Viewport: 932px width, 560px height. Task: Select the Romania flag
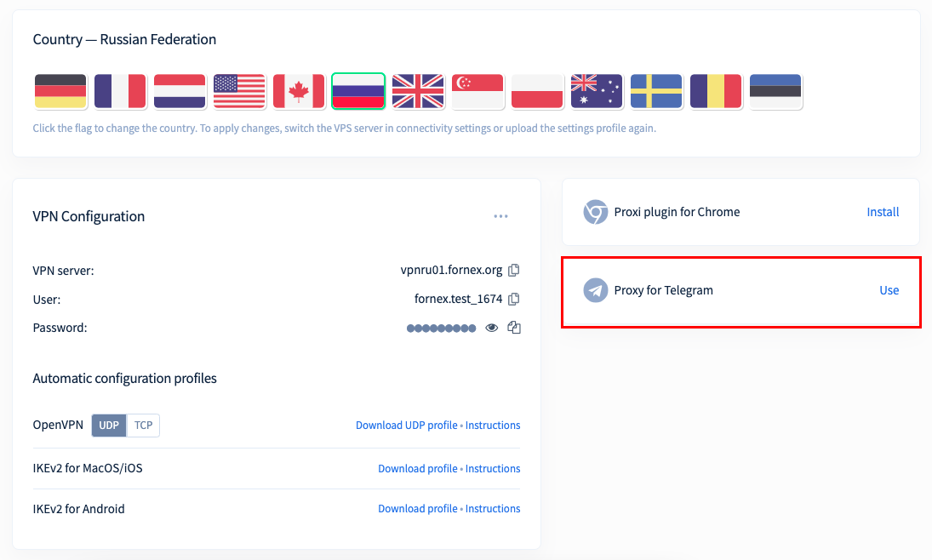click(x=717, y=91)
